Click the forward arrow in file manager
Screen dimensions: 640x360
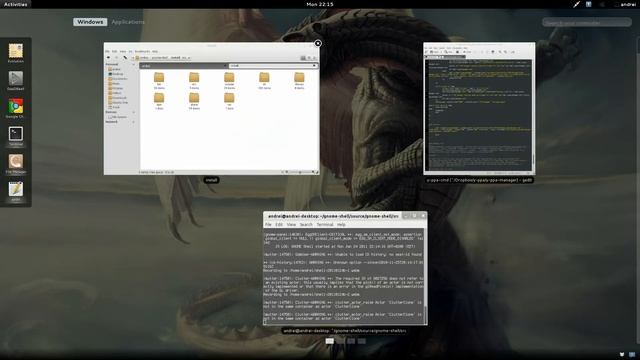tap(117, 58)
